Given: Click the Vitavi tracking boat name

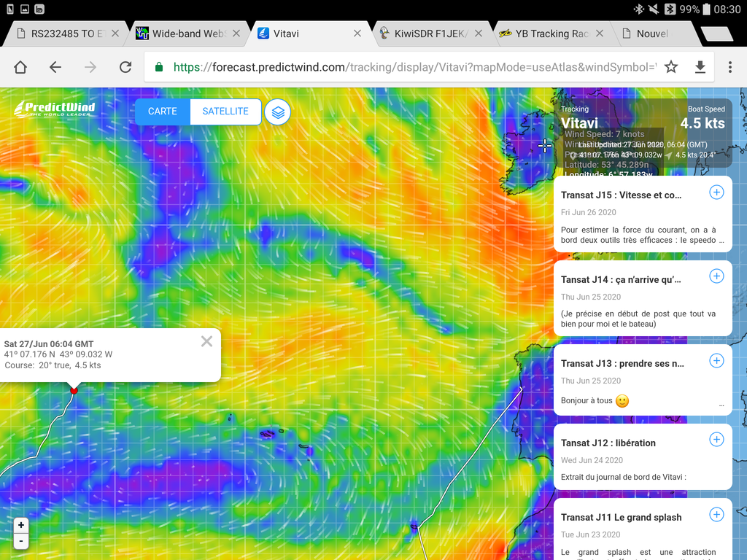Looking at the screenshot, I should pos(579,123).
